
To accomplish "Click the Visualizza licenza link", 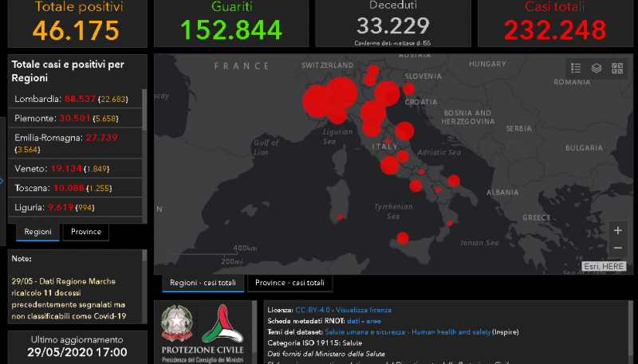I will click(364, 309).
